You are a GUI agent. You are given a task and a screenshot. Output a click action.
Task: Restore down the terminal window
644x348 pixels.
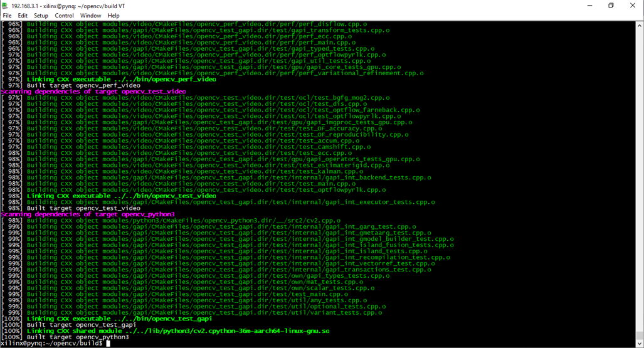pyautogui.click(x=611, y=6)
